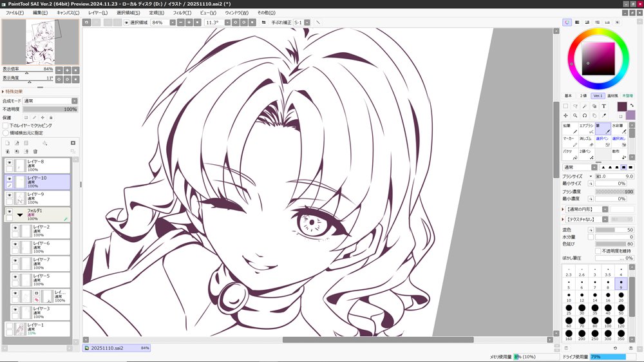The image size is (644, 362).
Task: Click the navigator canvas thumbnail
Action: [40, 42]
